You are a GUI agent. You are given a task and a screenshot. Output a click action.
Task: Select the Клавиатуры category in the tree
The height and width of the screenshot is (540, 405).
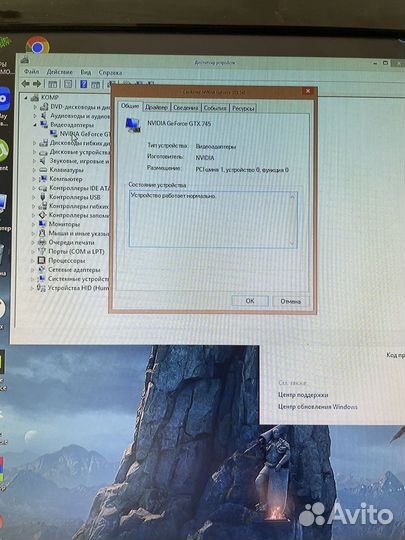click(x=66, y=170)
